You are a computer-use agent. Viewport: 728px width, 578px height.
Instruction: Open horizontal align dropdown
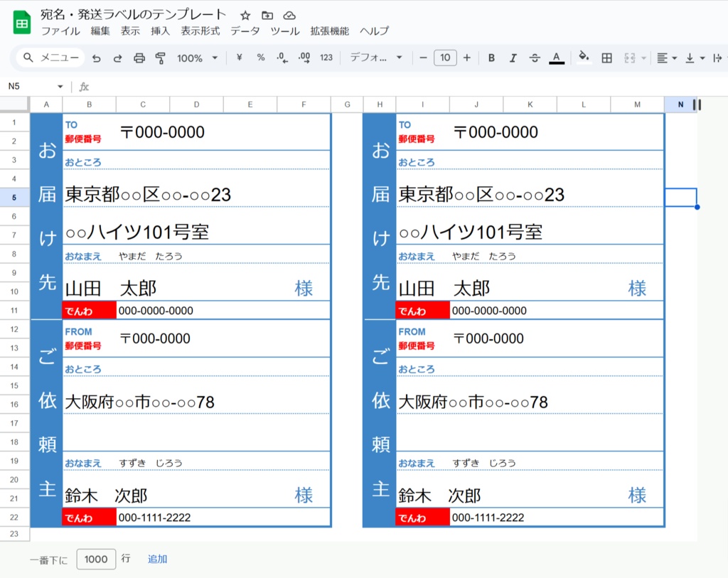(x=667, y=58)
